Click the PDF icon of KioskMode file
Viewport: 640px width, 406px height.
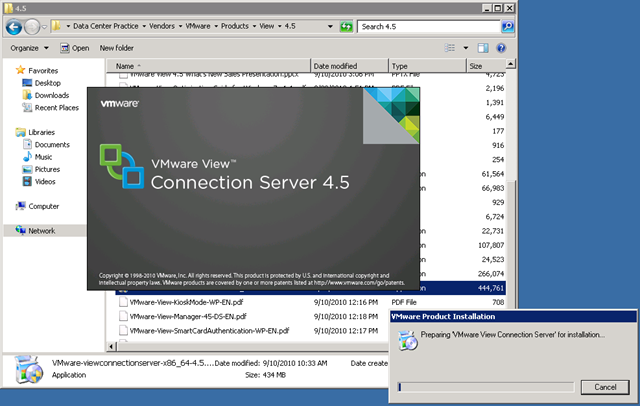(x=123, y=302)
